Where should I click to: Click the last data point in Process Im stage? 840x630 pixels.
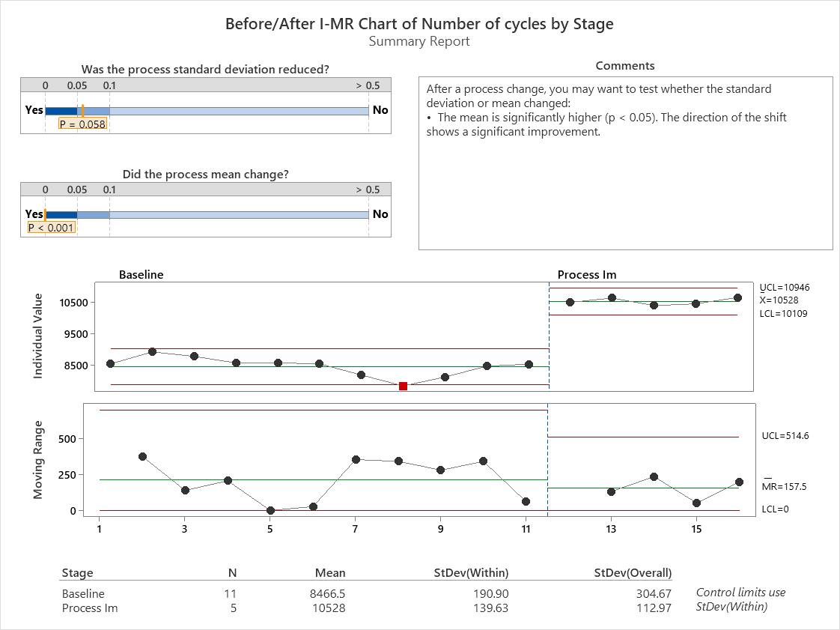(738, 297)
